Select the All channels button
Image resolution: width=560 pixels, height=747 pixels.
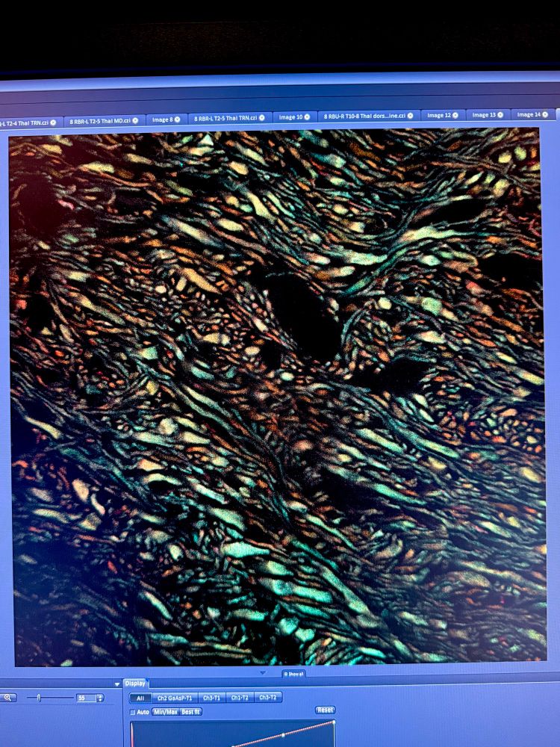point(140,698)
